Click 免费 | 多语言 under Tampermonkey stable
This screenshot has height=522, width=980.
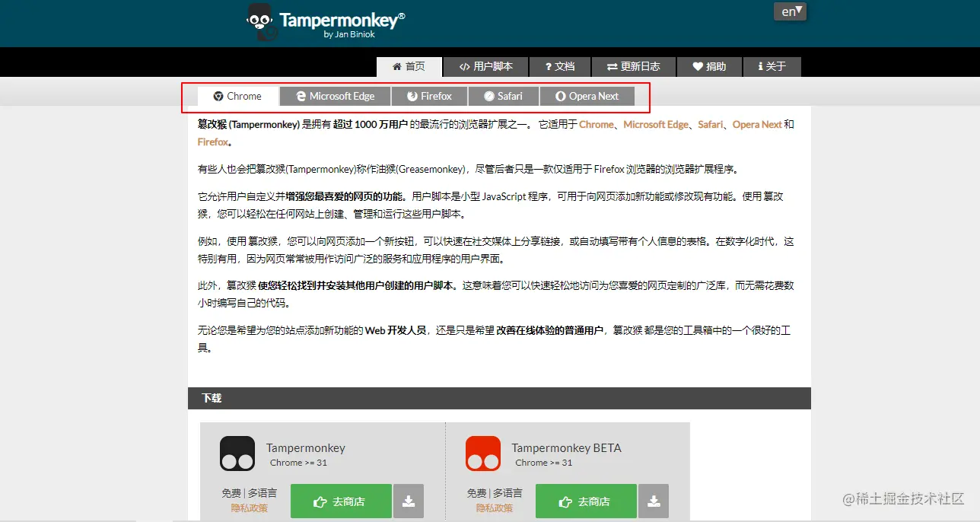[x=250, y=493]
